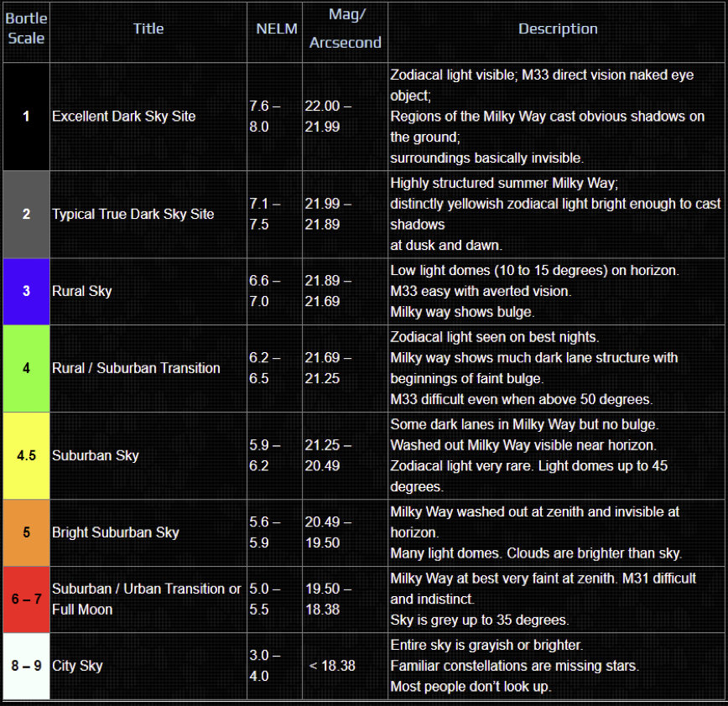Click description 'Milky Way at best very faint'

[543, 599]
